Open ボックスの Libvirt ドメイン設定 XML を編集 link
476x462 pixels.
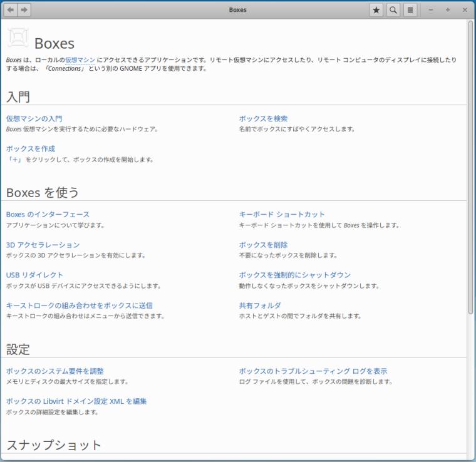[76, 401]
